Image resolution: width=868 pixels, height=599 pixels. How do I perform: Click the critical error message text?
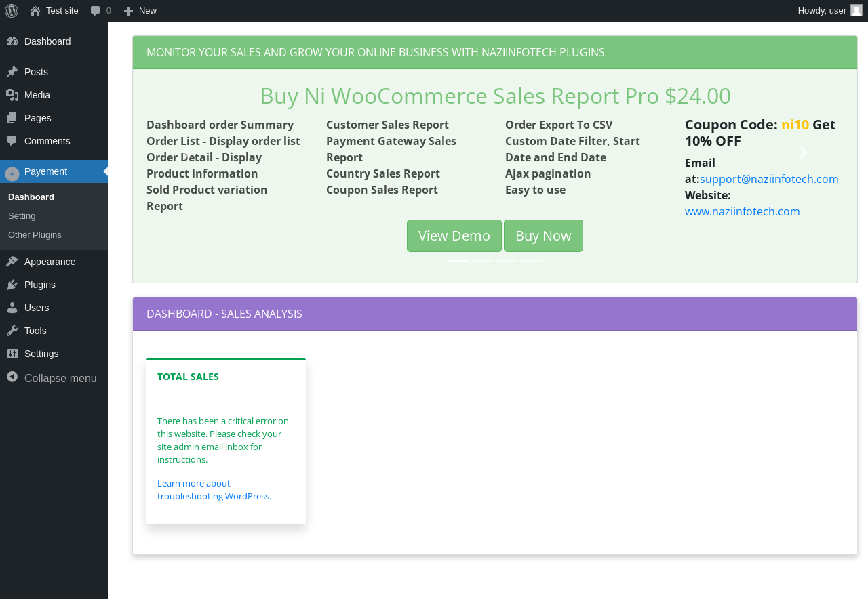(x=223, y=440)
